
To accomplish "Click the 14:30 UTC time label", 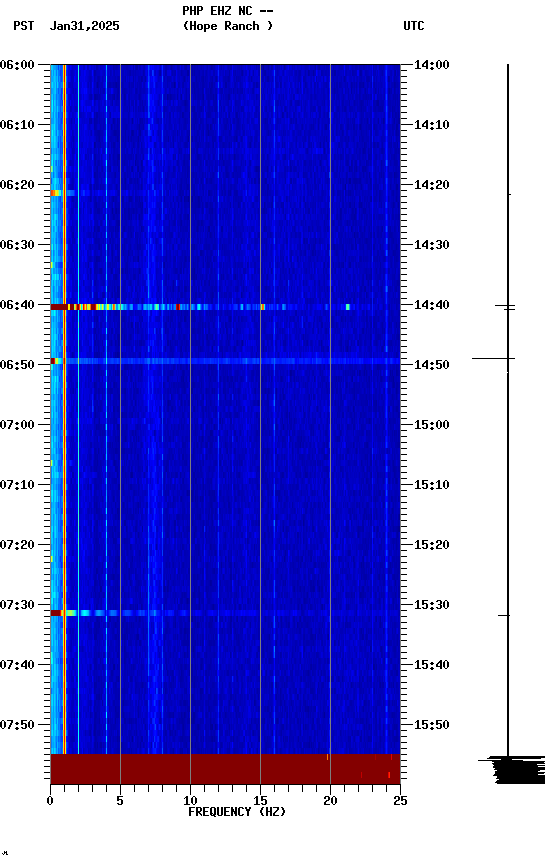I will 432,245.
